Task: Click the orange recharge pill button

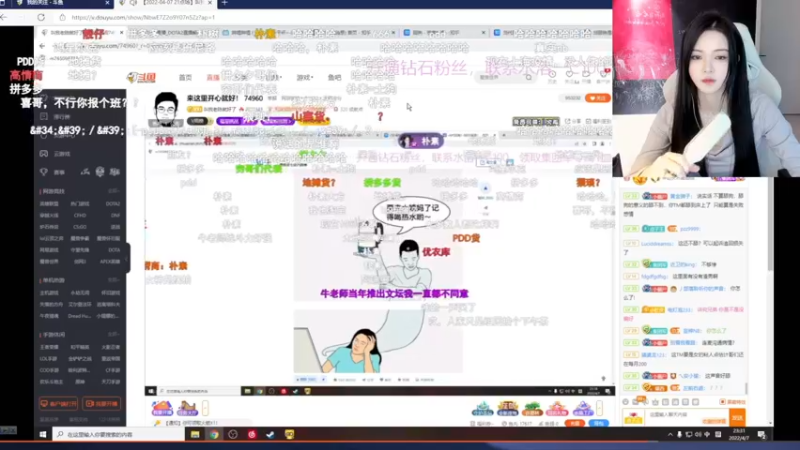Action: (575, 423)
